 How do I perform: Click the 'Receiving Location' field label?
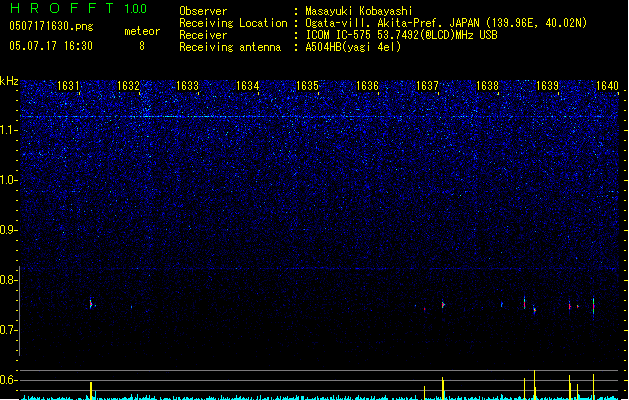coord(233,23)
